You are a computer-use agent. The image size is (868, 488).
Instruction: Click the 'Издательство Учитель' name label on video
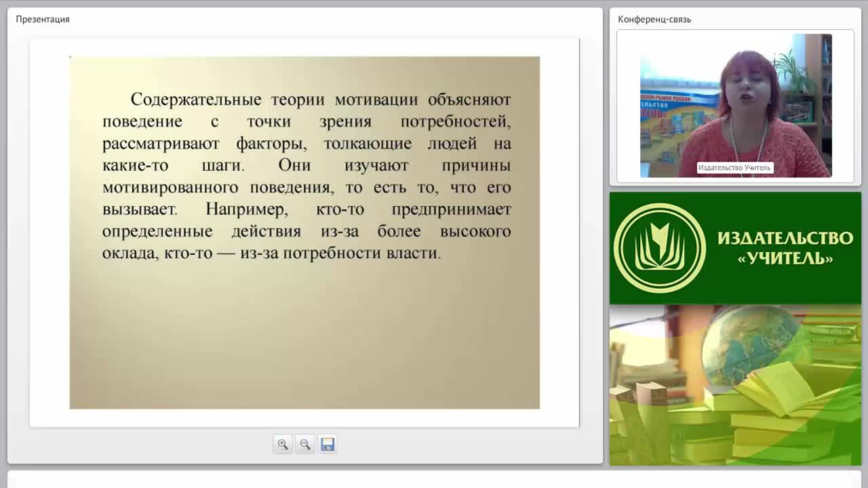734,167
